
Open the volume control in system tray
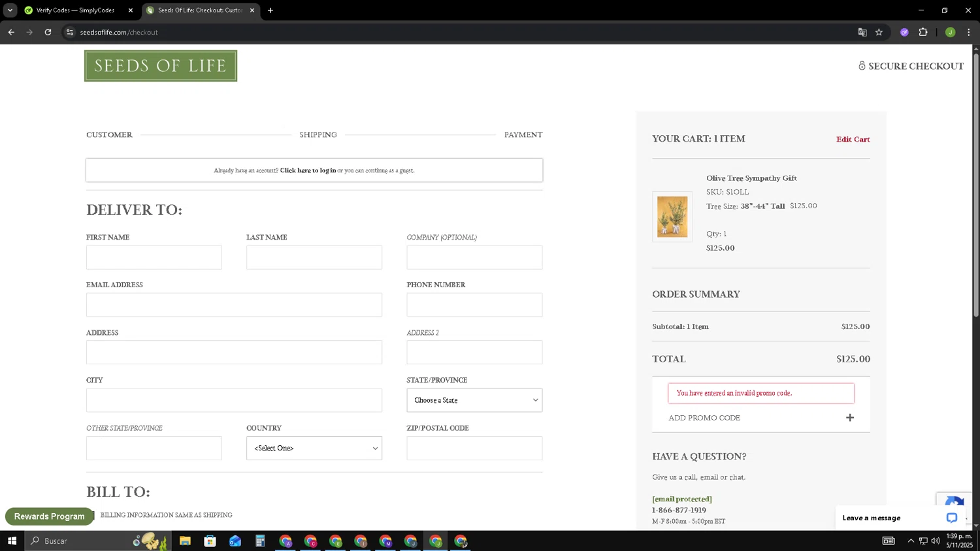(936, 541)
